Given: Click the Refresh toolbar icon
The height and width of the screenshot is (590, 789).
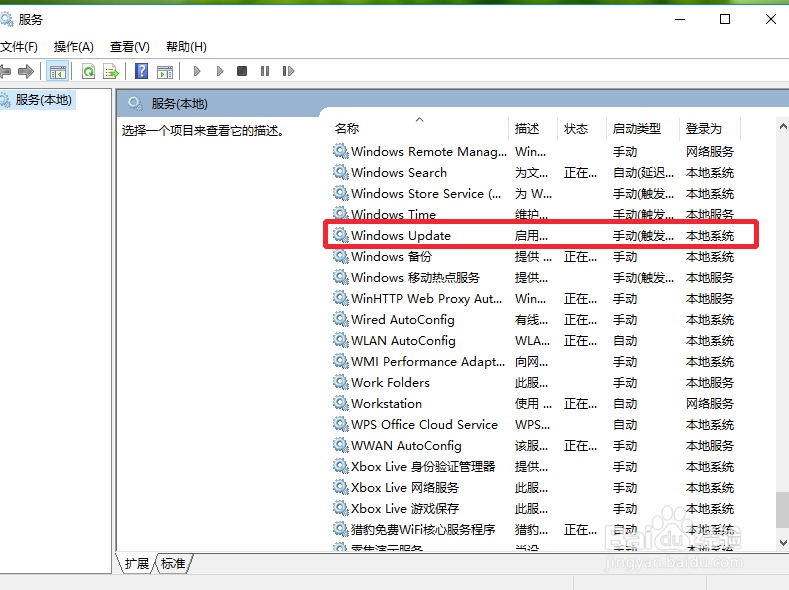Looking at the screenshot, I should tap(89, 71).
